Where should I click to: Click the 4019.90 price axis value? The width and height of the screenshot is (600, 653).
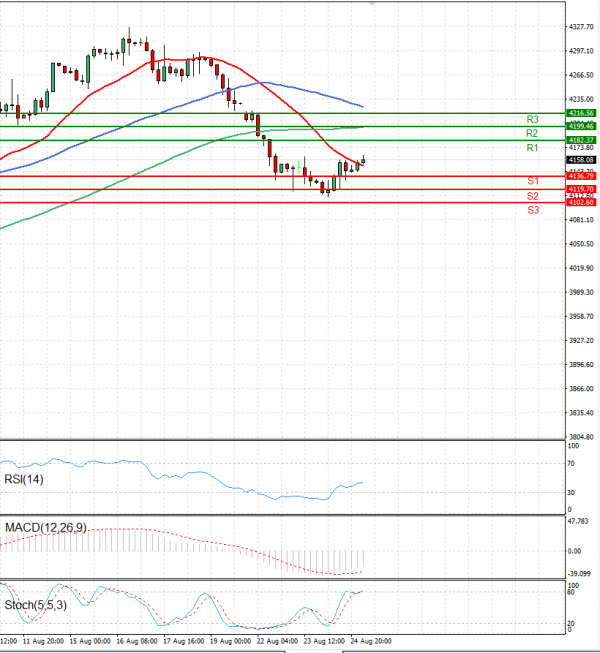pos(581,268)
